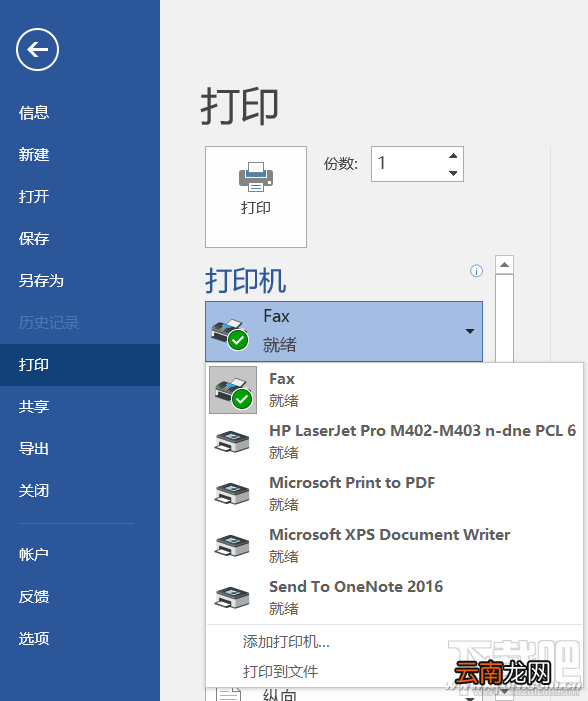Image resolution: width=588 pixels, height=701 pixels.
Task: Click the Microsoft Print to PDF printer icon
Action: [232, 493]
